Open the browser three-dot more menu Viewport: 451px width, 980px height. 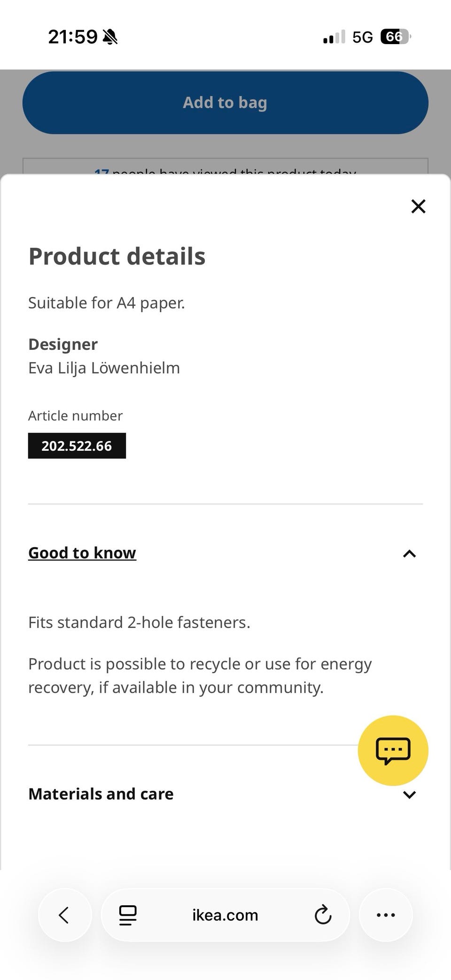pos(386,915)
